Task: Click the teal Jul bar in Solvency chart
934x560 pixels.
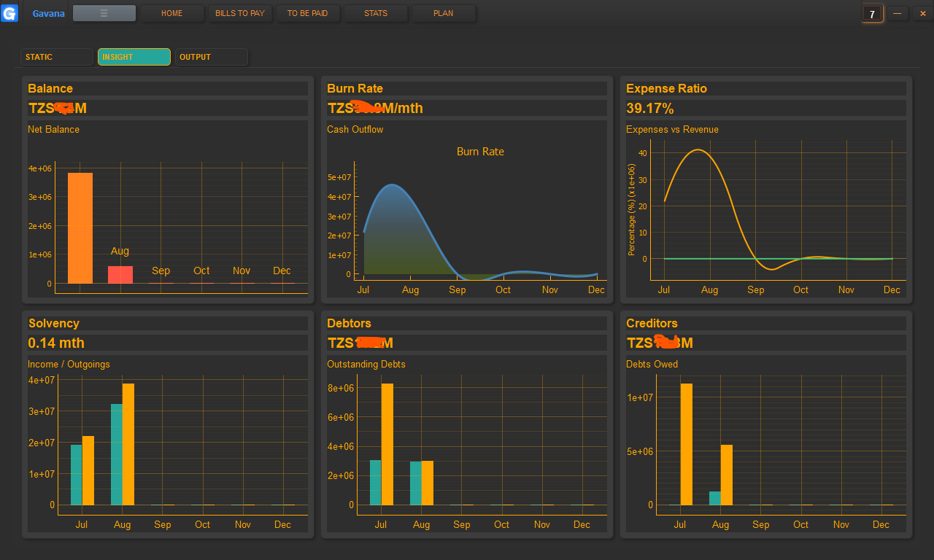Action: [x=77, y=475]
